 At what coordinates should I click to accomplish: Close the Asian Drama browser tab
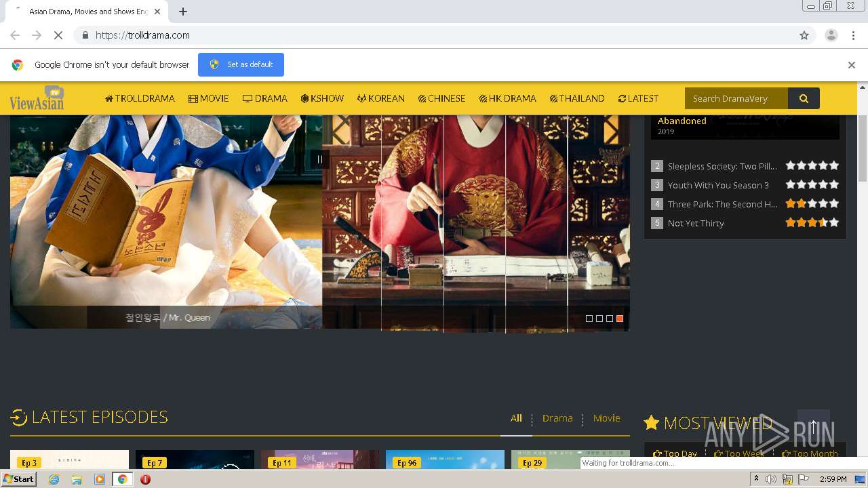point(157,12)
